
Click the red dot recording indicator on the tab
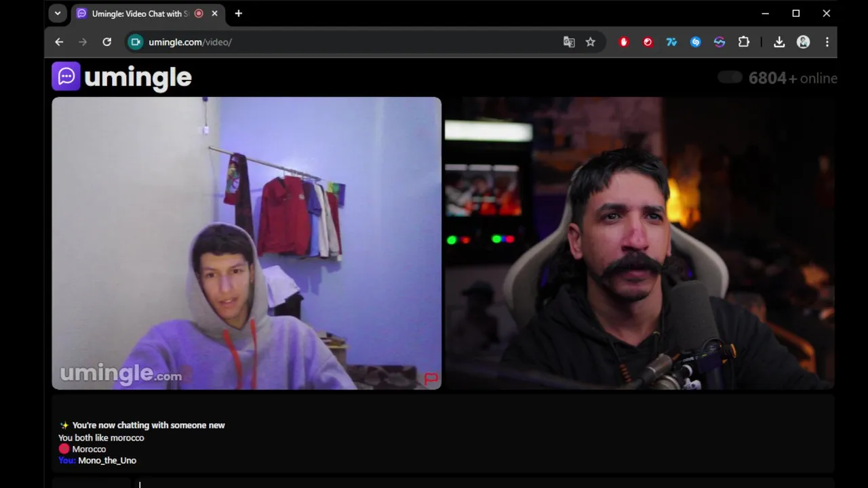pos(199,14)
